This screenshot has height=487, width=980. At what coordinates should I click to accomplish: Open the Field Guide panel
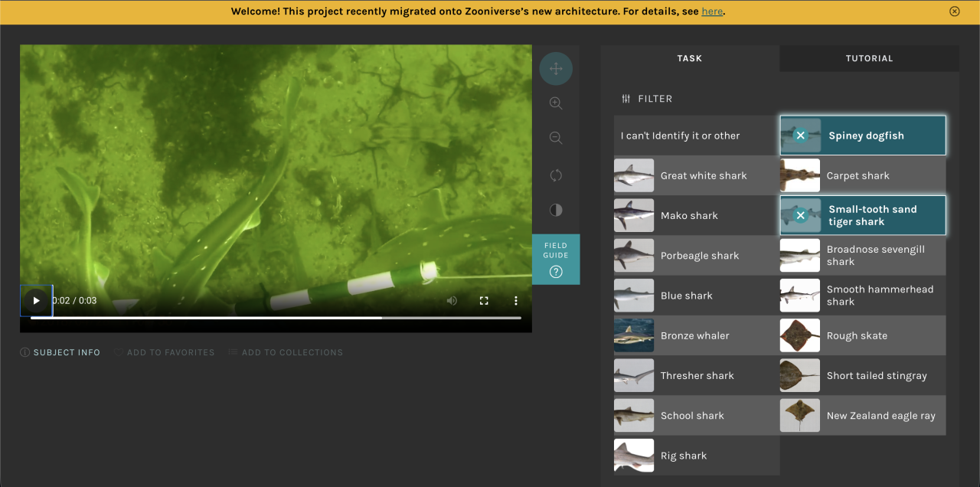coord(556,260)
